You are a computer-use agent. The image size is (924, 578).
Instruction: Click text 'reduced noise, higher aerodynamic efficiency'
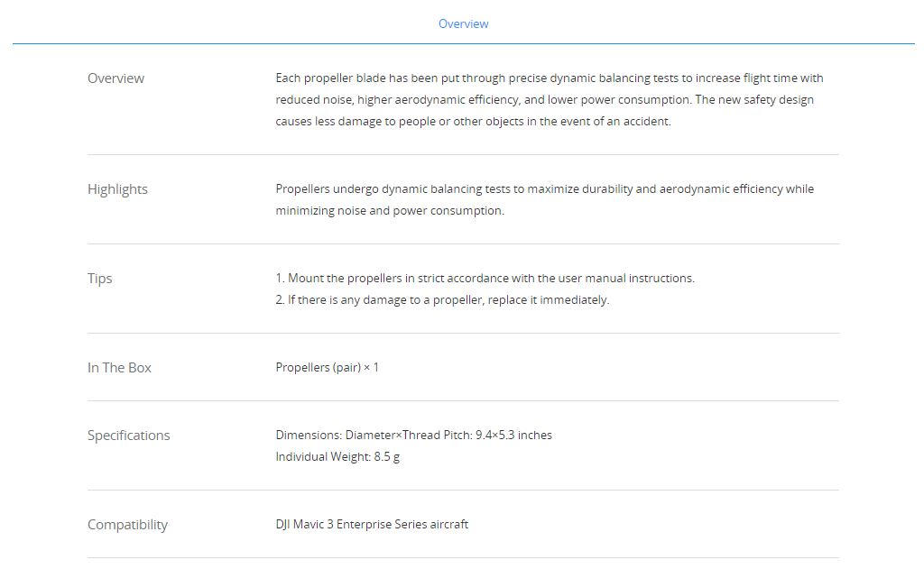point(396,100)
